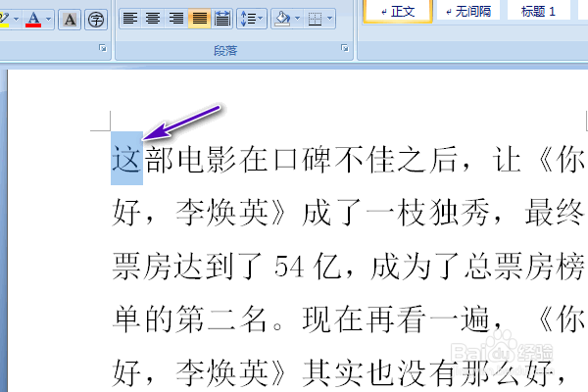This screenshot has width=588, height=392.
Task: Toggle justify alignment
Action: coord(199,19)
